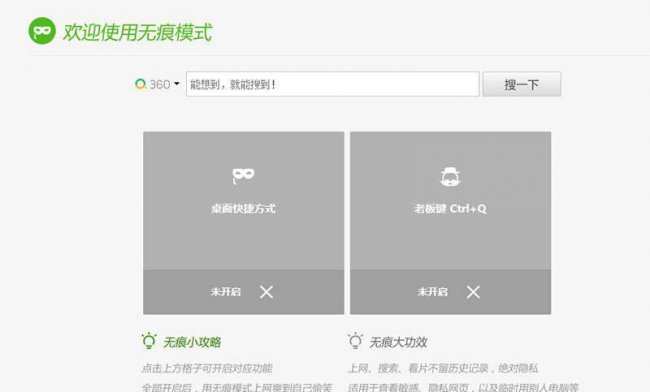Click the 360 search engine logo
The image size is (650, 392).
[x=141, y=84]
